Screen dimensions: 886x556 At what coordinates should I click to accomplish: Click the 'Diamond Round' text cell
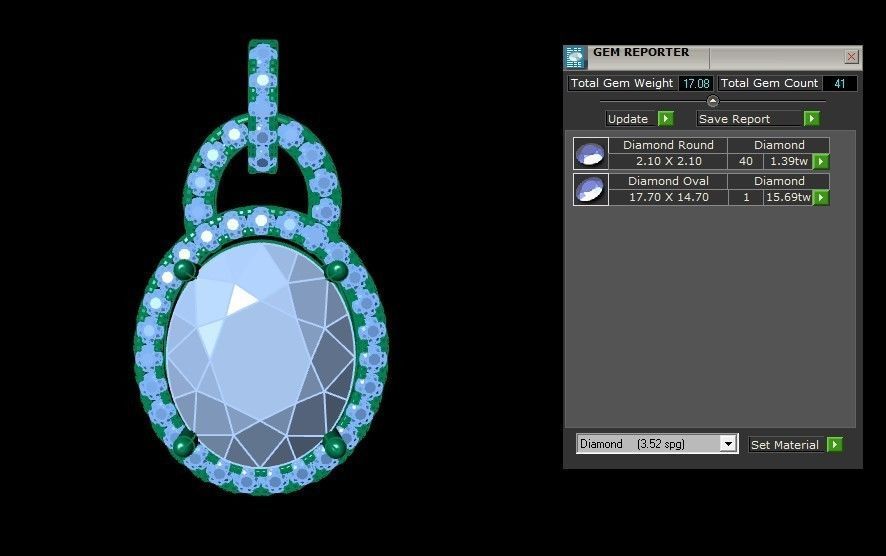point(668,145)
